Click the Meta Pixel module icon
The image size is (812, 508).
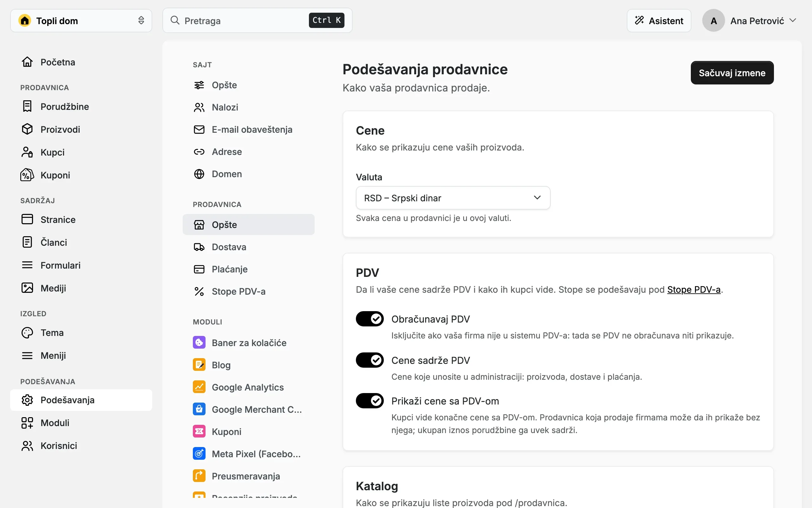coord(199,454)
